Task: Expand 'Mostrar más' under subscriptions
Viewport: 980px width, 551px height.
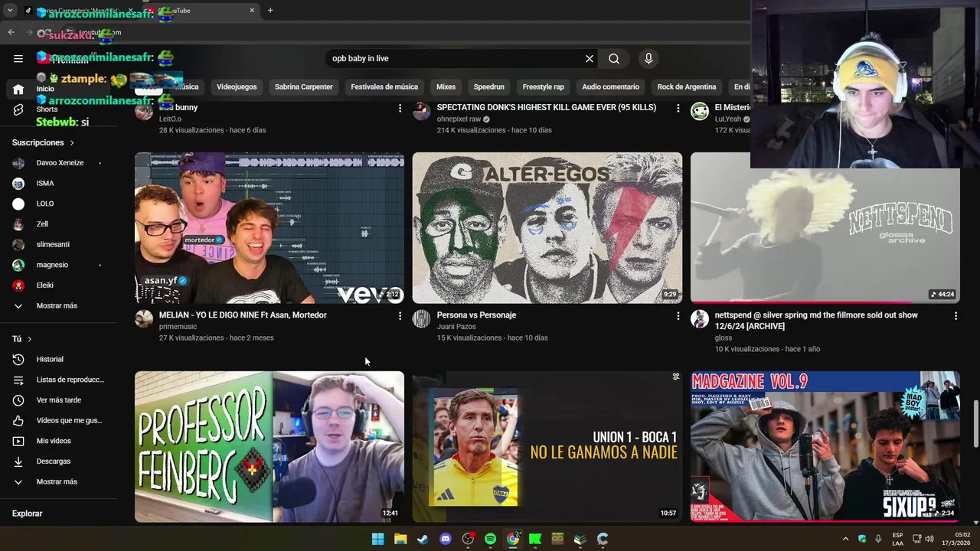Action: click(x=57, y=306)
